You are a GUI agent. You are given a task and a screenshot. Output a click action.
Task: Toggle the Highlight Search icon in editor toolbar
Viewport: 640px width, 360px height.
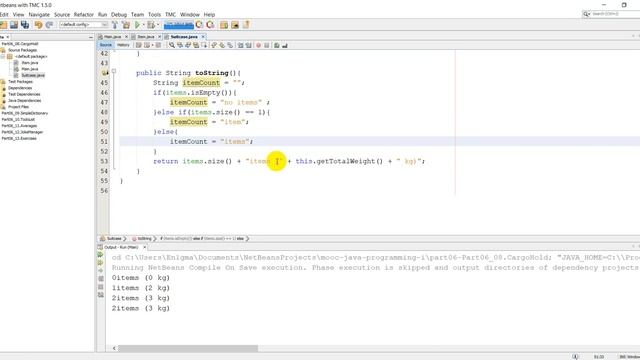[x=196, y=45]
